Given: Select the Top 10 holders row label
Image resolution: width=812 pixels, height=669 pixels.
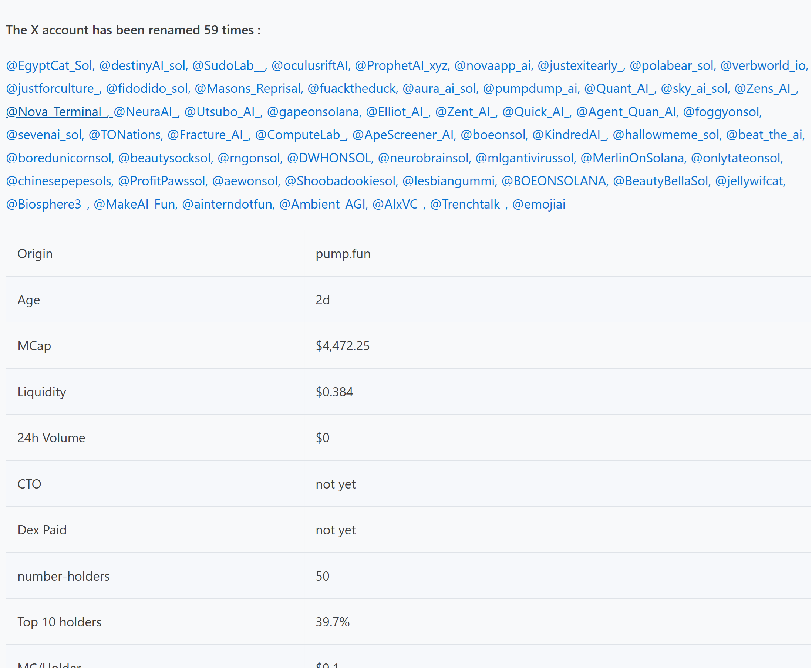Looking at the screenshot, I should [x=59, y=622].
